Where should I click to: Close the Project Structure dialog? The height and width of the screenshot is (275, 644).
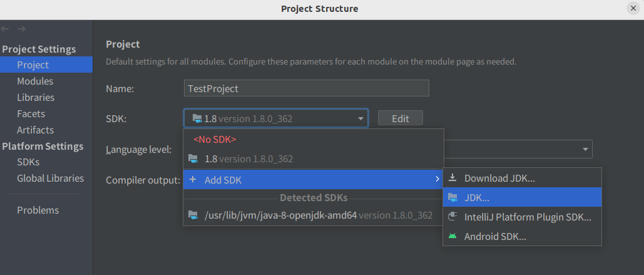633,9
